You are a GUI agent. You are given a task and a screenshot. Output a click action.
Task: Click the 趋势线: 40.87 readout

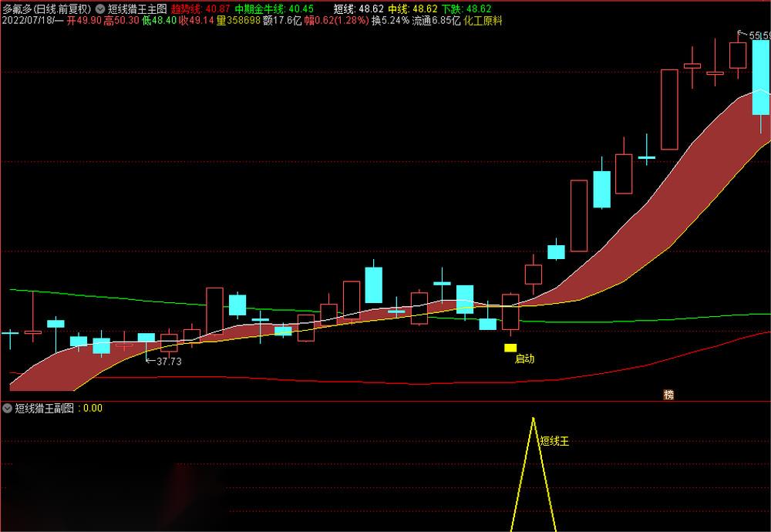pyautogui.click(x=200, y=8)
